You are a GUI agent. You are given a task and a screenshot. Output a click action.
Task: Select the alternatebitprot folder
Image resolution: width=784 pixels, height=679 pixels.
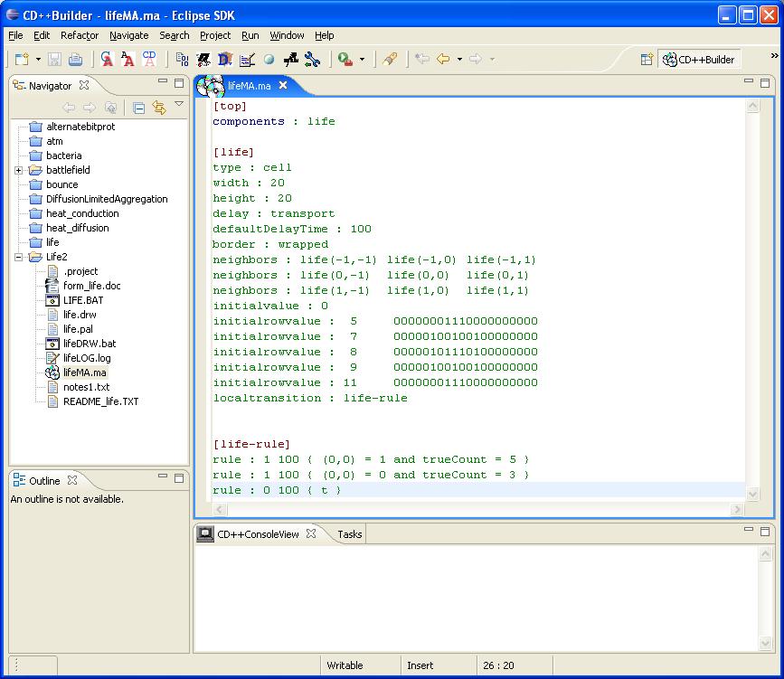80,127
